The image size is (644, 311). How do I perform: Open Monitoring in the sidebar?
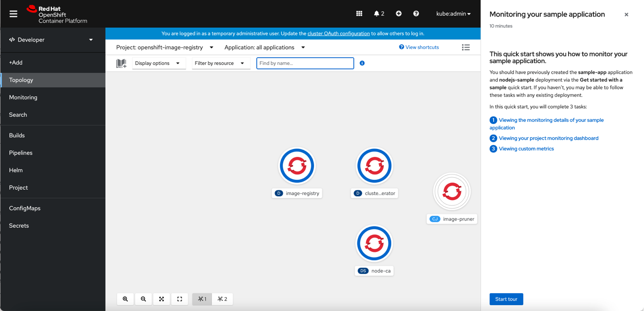tap(53, 98)
